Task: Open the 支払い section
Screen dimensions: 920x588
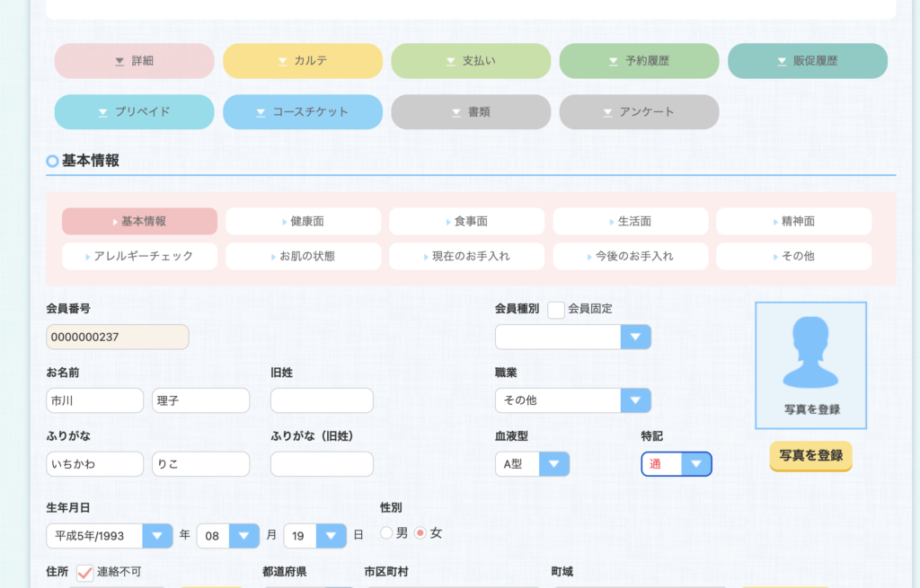Action: [x=471, y=61]
